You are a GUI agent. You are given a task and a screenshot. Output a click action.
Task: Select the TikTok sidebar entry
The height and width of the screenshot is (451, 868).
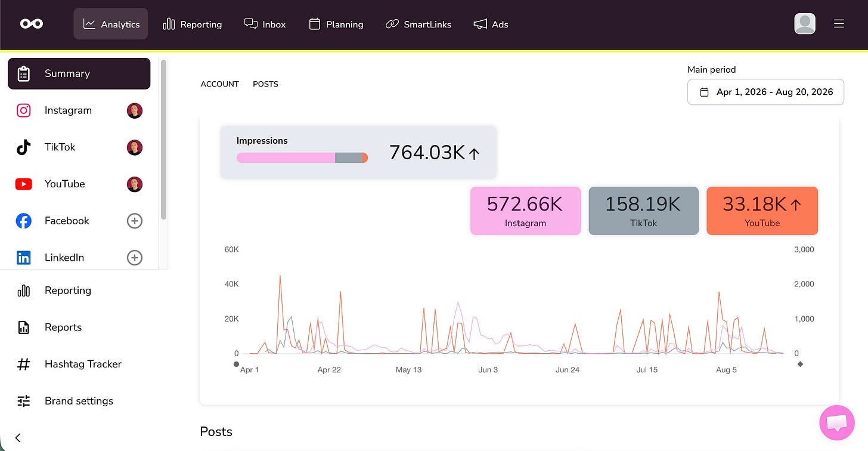point(79,147)
